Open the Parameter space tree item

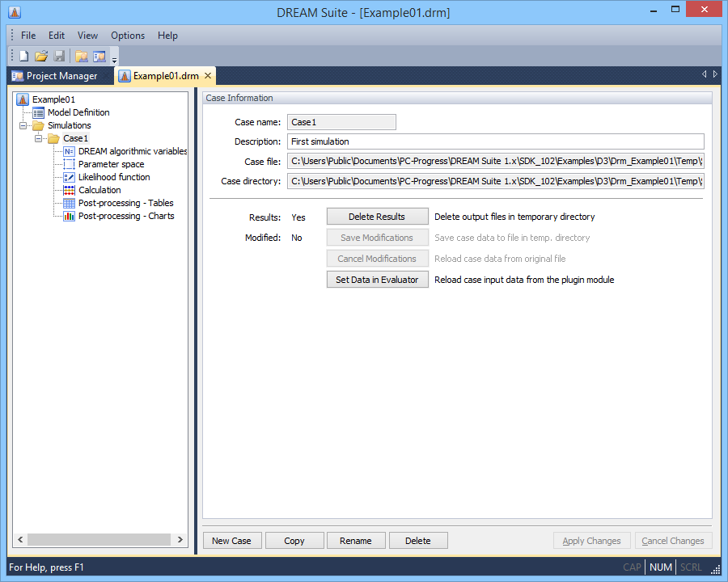(111, 164)
